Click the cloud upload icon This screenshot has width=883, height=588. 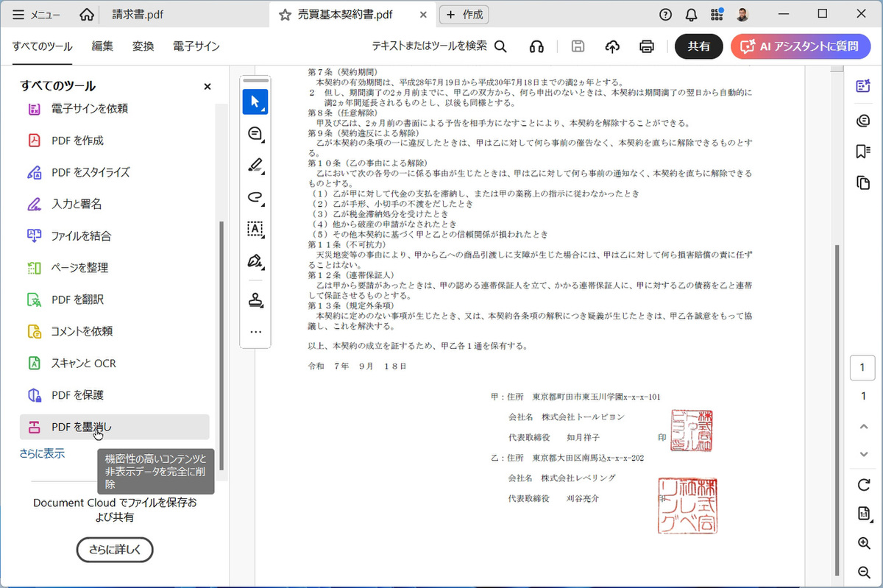click(x=612, y=46)
